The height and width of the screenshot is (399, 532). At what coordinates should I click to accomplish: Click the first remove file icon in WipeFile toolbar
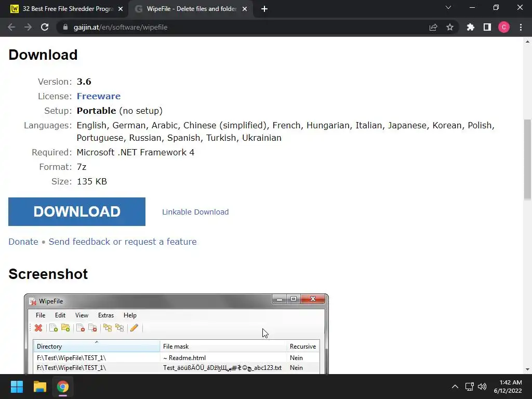pos(81,328)
